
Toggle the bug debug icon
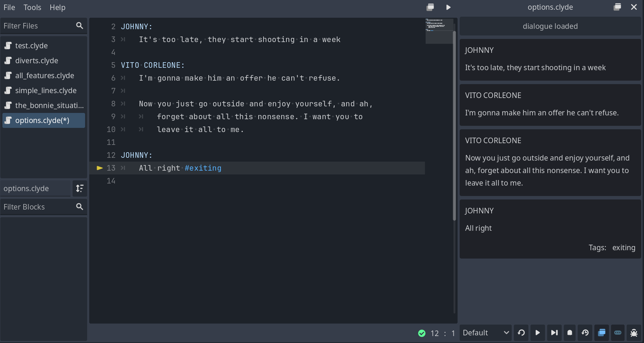click(634, 333)
